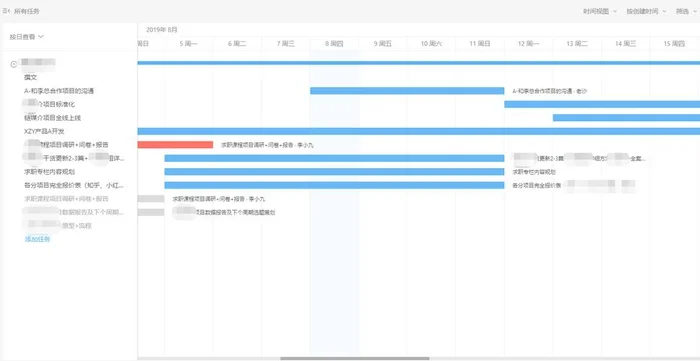Click the 6 周二 date header
This screenshot has width=700, height=361.
click(237, 44)
